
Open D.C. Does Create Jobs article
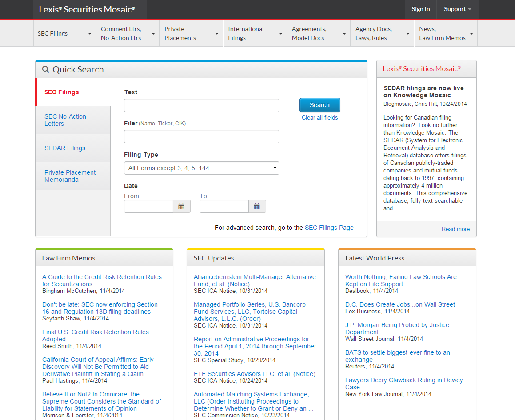[400, 304]
